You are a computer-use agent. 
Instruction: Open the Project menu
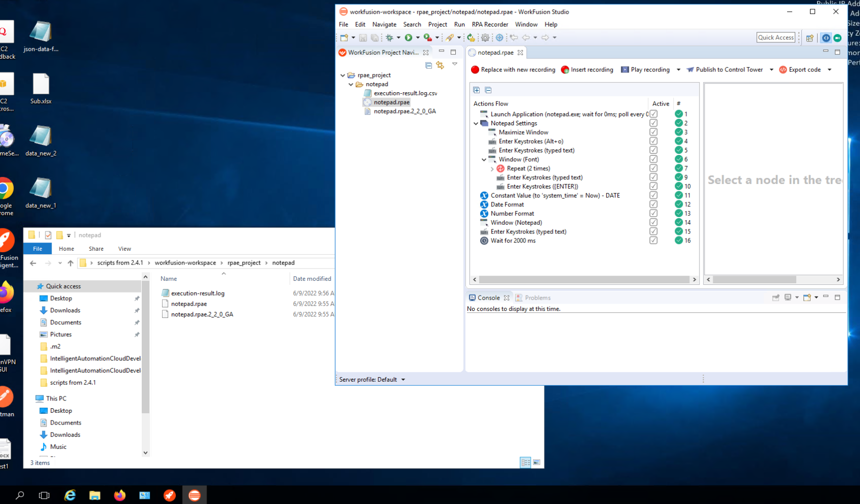click(x=437, y=24)
